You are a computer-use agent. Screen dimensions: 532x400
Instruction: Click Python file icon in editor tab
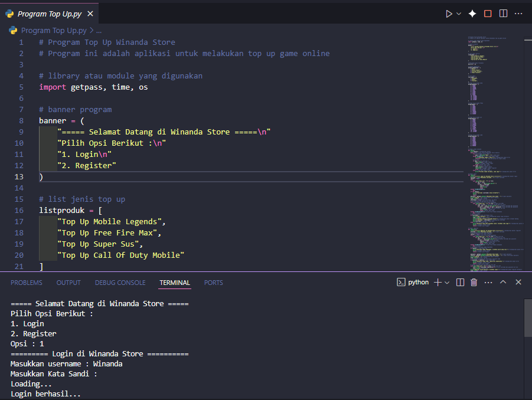click(9, 14)
